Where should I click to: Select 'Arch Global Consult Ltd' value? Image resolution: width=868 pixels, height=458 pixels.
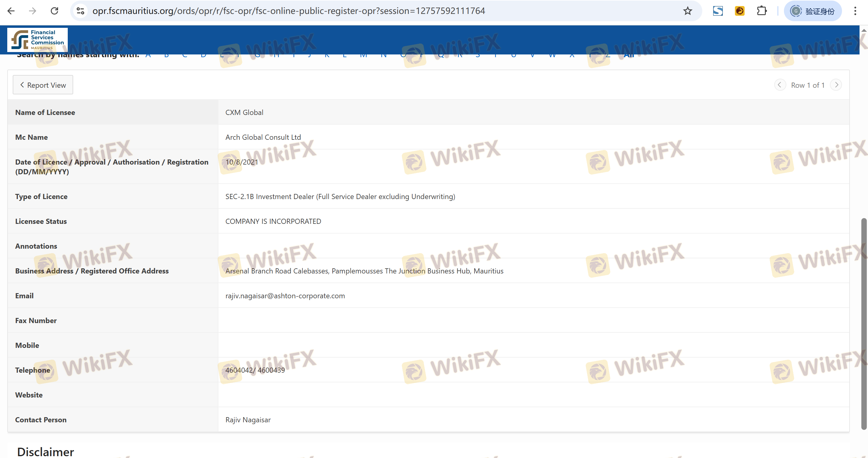tap(263, 138)
